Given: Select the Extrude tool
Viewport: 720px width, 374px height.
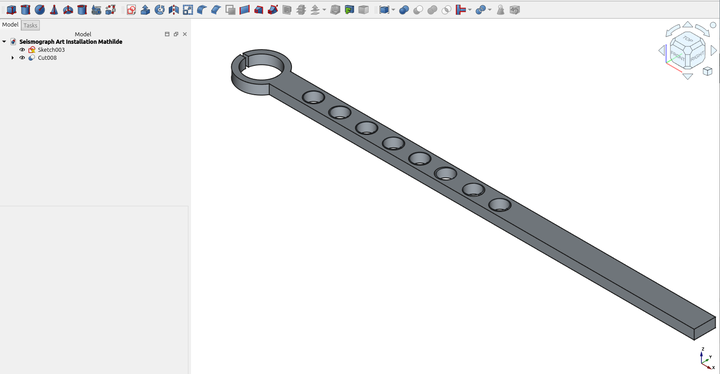Looking at the screenshot, I should 145,10.
